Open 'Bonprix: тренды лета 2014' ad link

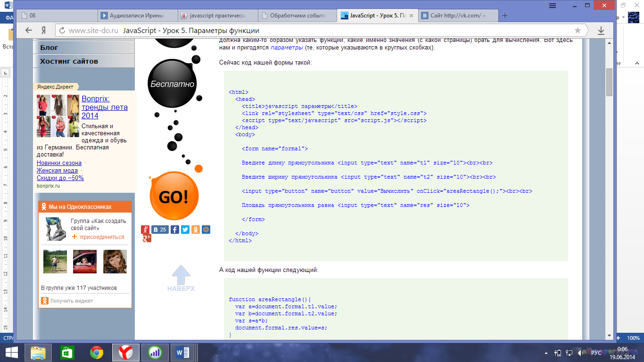click(x=105, y=107)
